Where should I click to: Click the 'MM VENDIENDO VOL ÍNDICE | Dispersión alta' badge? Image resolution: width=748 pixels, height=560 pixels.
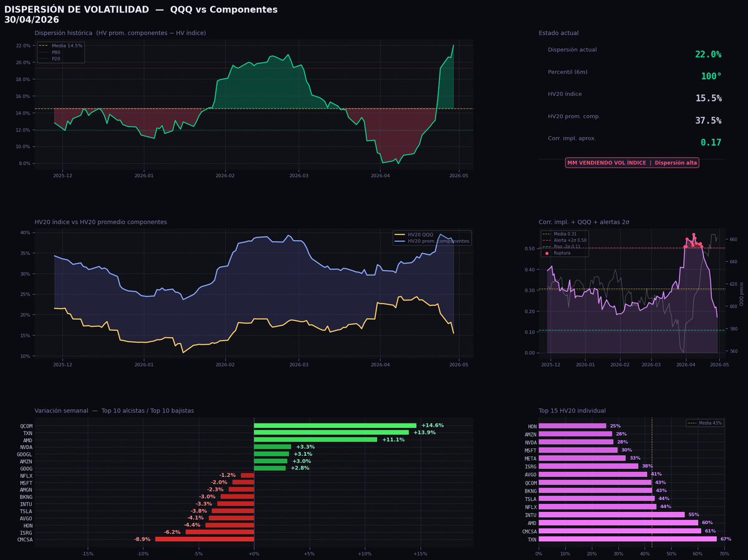tap(632, 163)
